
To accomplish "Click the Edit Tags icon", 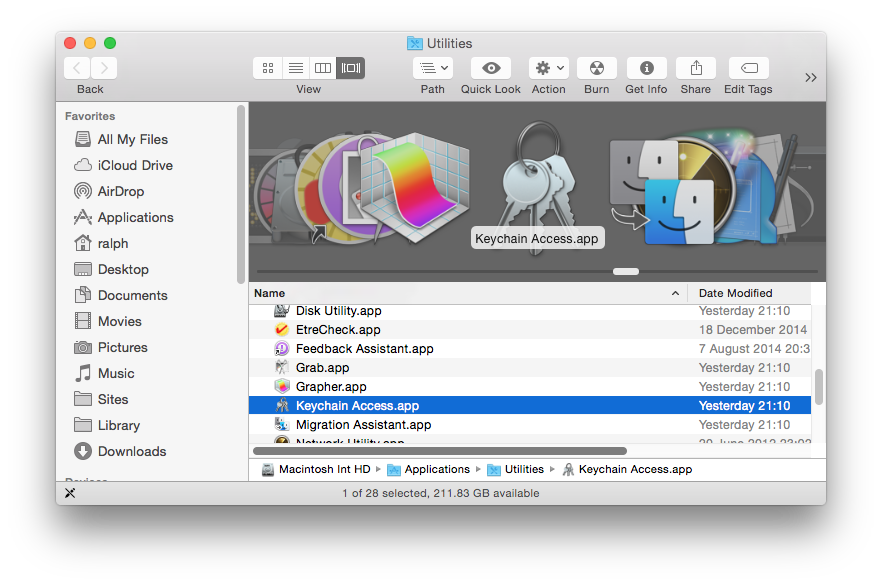I will (x=749, y=68).
